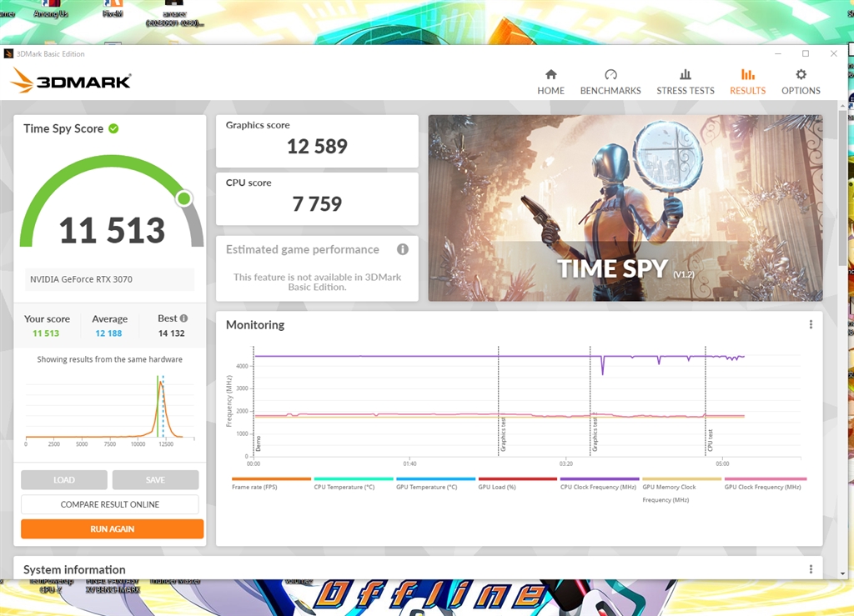Click the Best score 14 132
This screenshot has width=854, height=616.
click(172, 333)
